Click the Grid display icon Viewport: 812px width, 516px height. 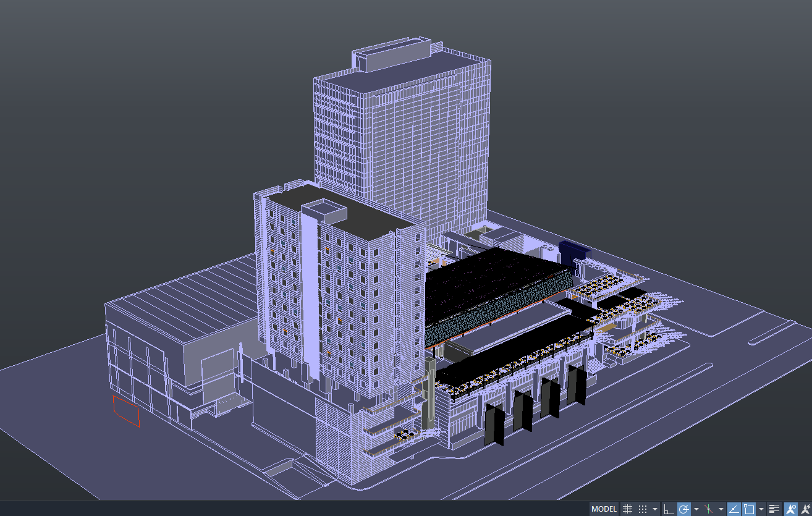(x=627, y=509)
